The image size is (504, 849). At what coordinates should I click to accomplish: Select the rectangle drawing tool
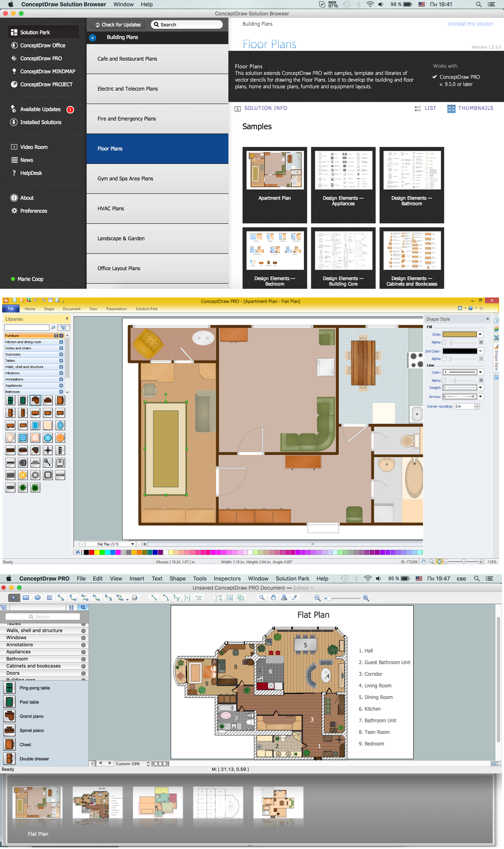tap(26, 598)
